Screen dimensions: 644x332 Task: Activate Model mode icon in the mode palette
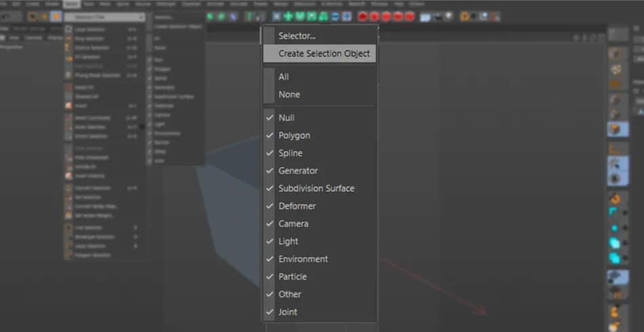pos(615,54)
